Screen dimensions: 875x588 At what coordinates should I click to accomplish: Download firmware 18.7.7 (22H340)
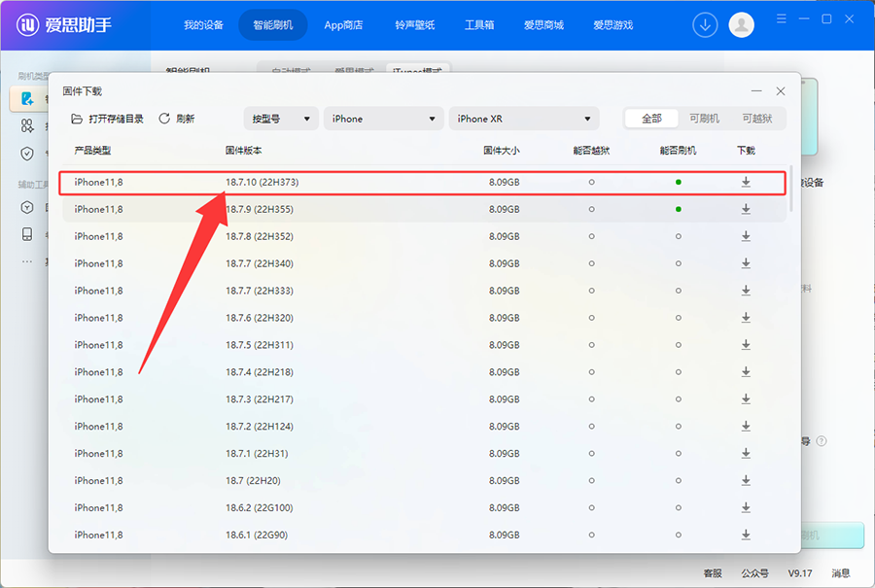tap(746, 263)
